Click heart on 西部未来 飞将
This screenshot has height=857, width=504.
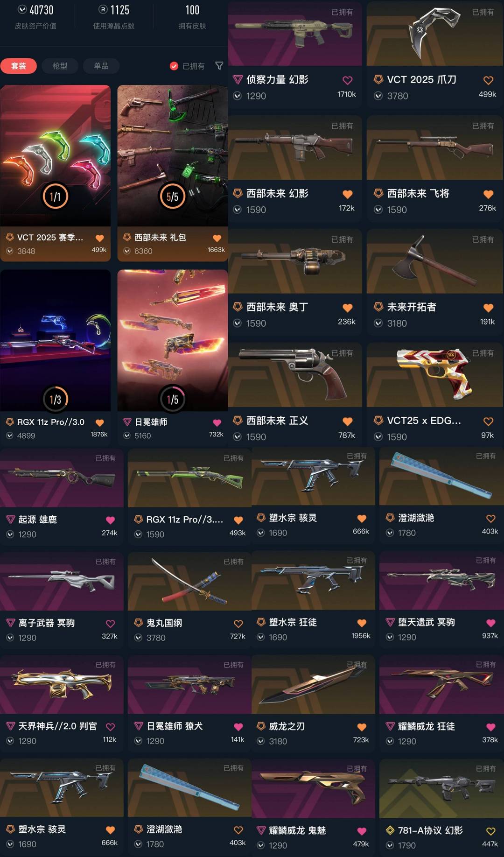[x=488, y=194]
